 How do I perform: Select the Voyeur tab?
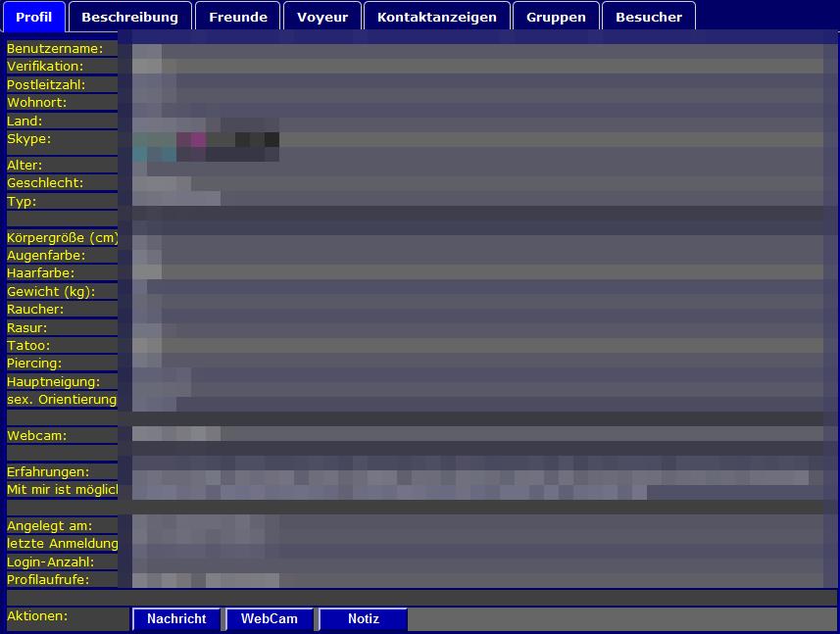[322, 17]
